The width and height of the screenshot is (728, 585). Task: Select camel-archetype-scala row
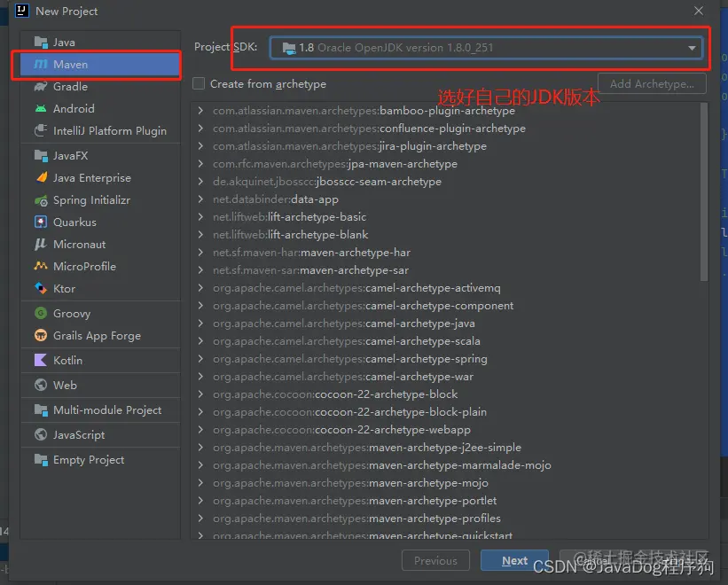[446, 341]
